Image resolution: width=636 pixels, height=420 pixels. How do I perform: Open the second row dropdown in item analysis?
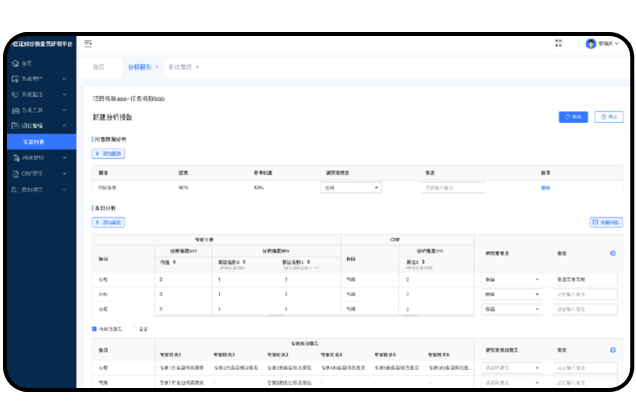[511, 294]
